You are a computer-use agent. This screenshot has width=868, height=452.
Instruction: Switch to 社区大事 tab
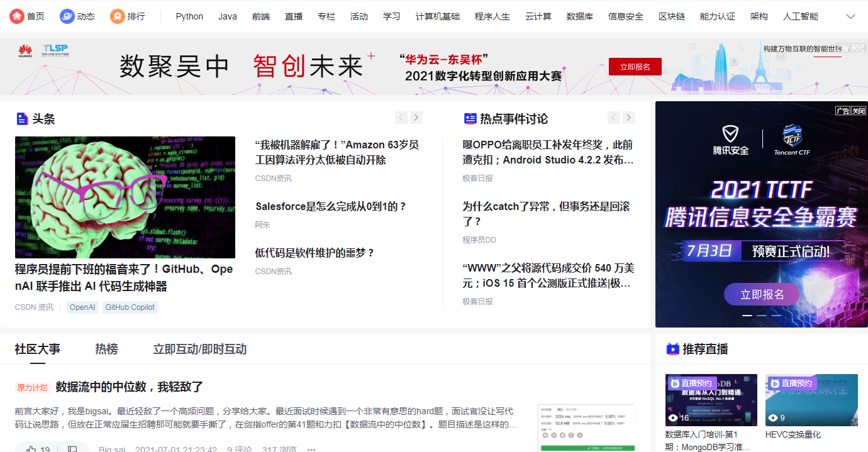click(x=38, y=349)
